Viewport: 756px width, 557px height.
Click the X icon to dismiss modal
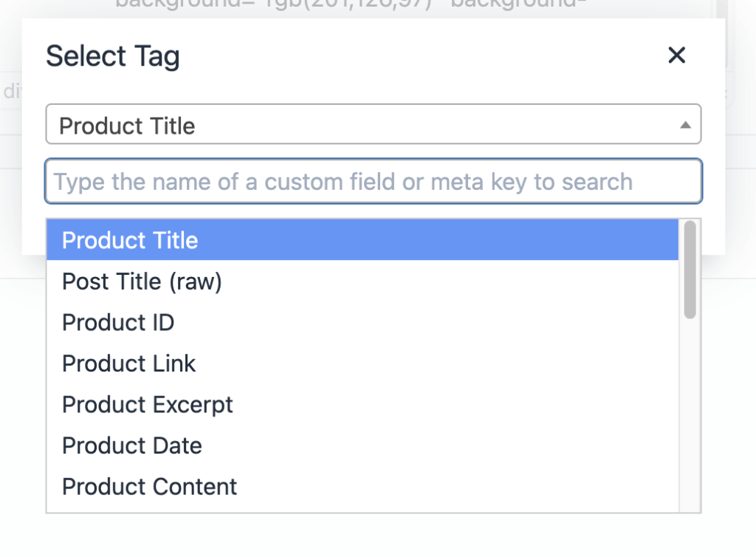click(x=676, y=55)
